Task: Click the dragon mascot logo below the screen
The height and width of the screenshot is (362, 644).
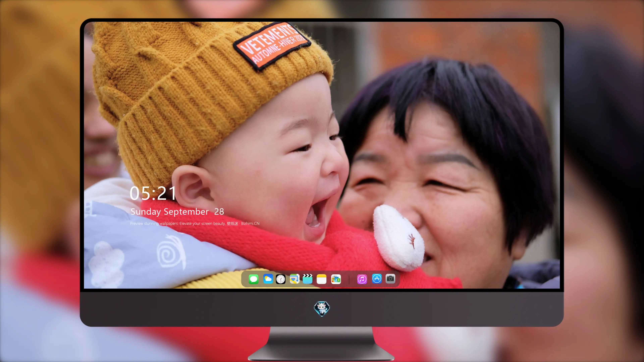Action: (322, 309)
